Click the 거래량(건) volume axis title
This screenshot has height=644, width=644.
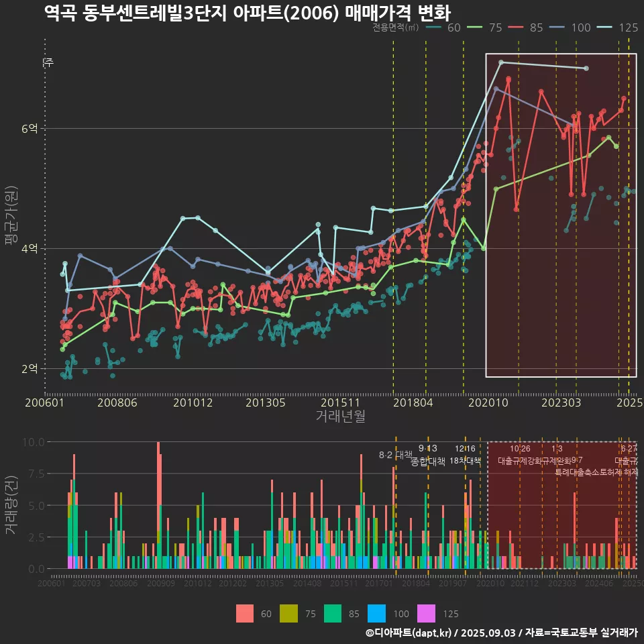pos(11,505)
